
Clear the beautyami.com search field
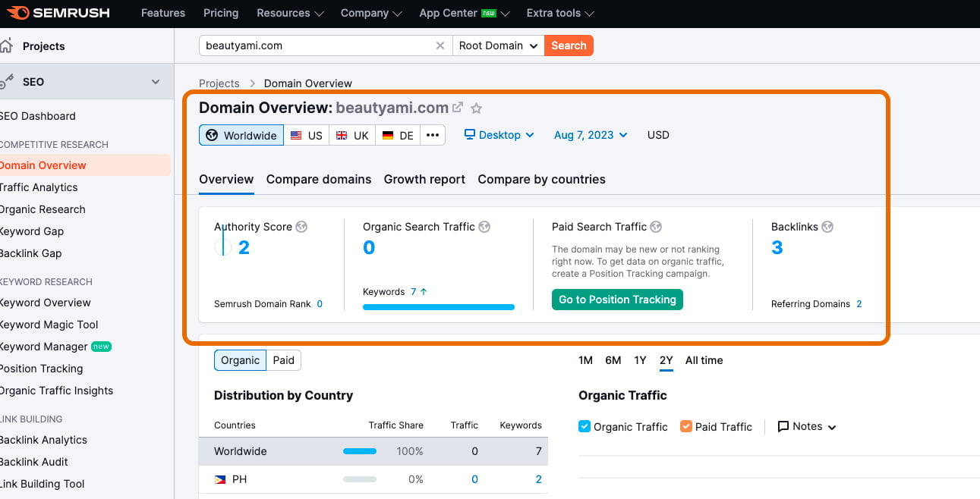(x=440, y=46)
